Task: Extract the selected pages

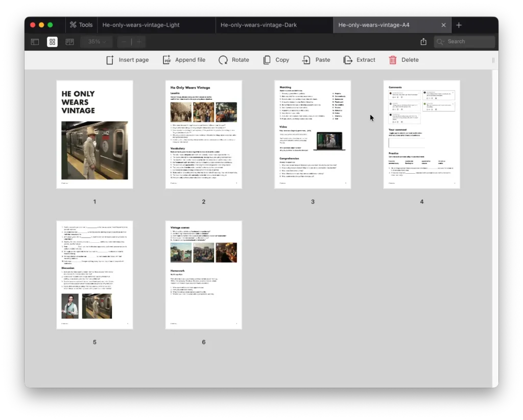Action: (x=359, y=60)
